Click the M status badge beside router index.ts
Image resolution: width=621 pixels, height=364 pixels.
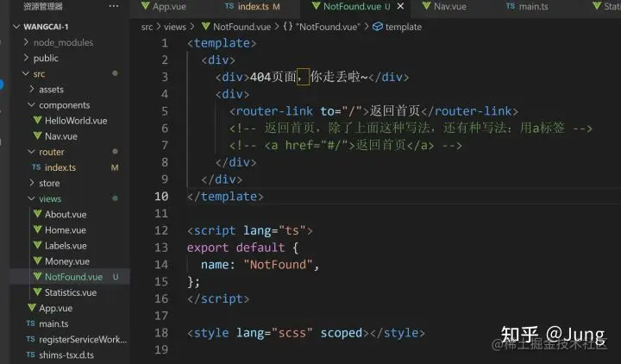pyautogui.click(x=115, y=167)
